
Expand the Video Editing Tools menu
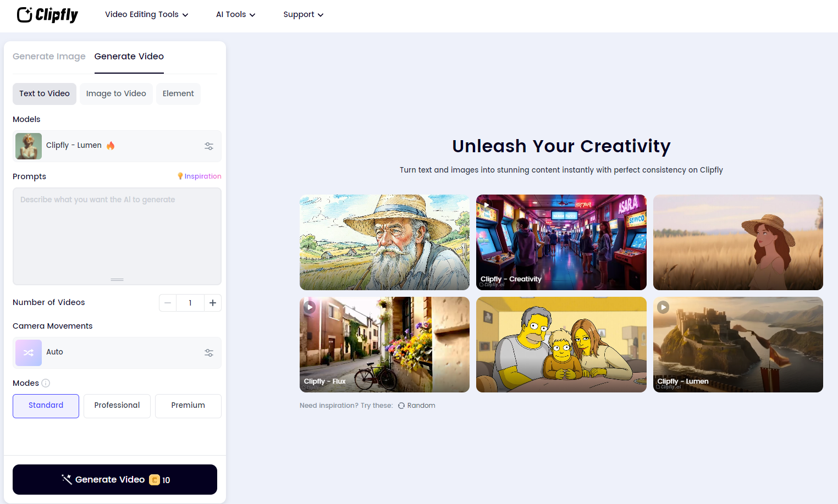pos(146,15)
